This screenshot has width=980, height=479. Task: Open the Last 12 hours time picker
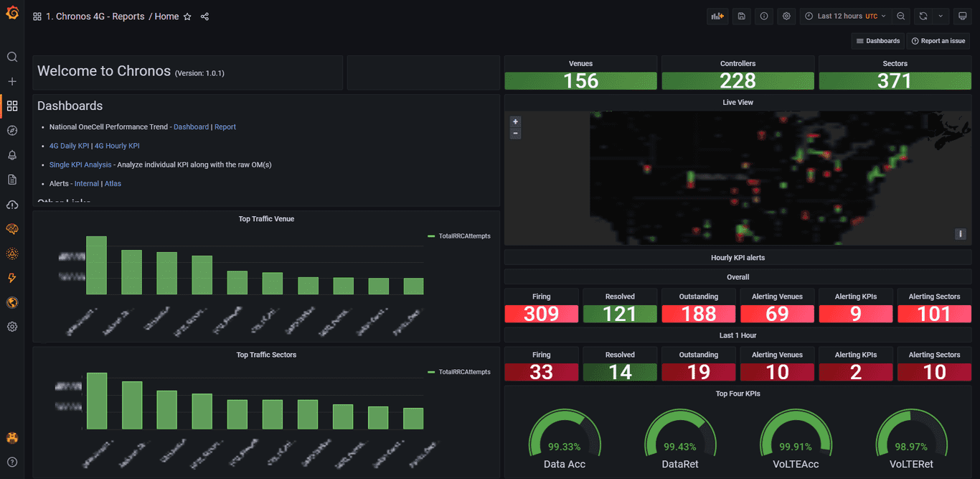tap(846, 16)
